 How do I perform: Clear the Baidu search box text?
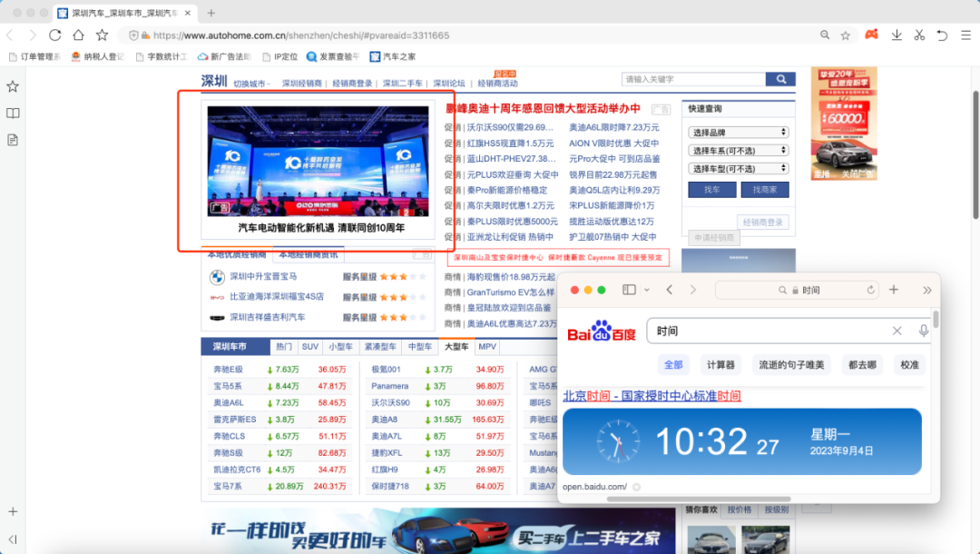click(x=897, y=331)
